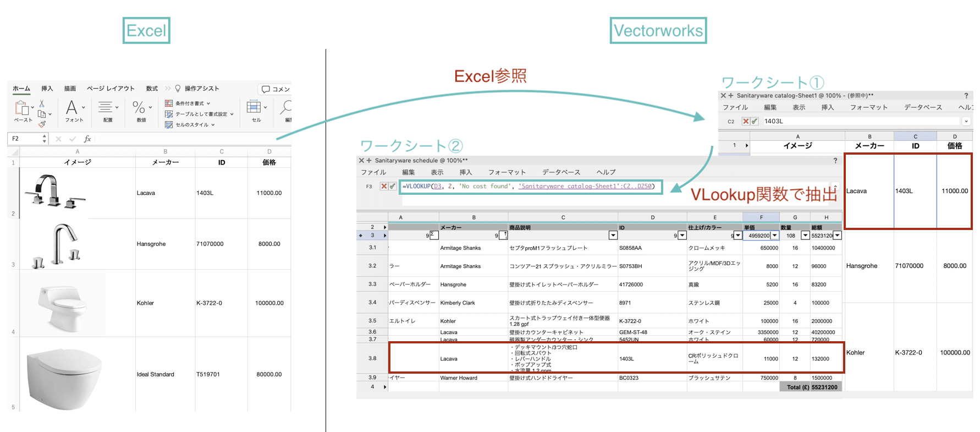Click the Cells (セル) icon in Excel
The height and width of the screenshot is (432, 980).
254,107
